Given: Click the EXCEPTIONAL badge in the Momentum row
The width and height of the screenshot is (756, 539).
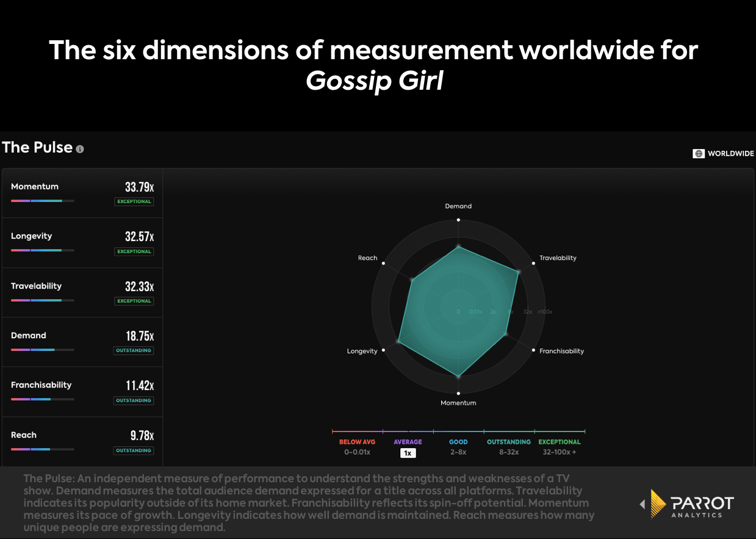Looking at the screenshot, I should [x=134, y=201].
